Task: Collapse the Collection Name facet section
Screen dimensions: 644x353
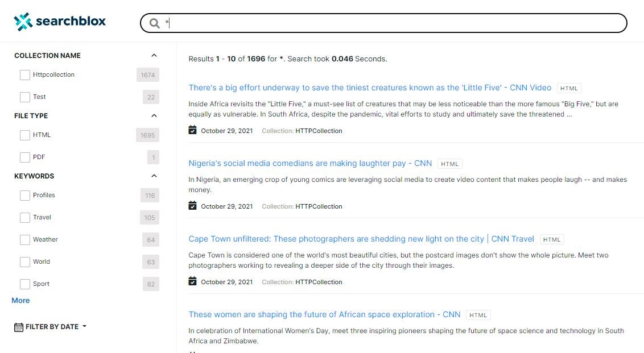Action: 154,55
